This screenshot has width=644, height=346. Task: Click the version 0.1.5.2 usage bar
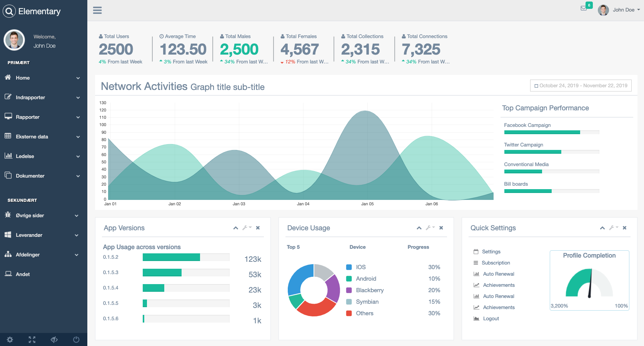186,257
